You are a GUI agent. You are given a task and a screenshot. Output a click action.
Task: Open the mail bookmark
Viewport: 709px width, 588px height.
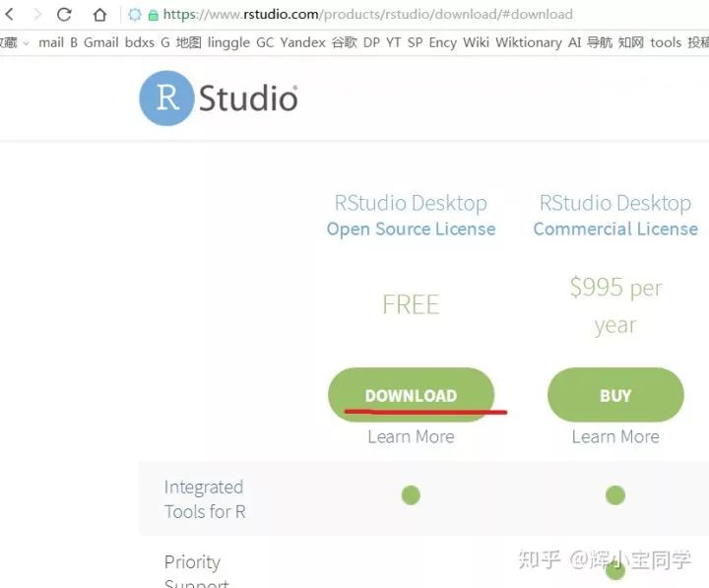(x=51, y=42)
